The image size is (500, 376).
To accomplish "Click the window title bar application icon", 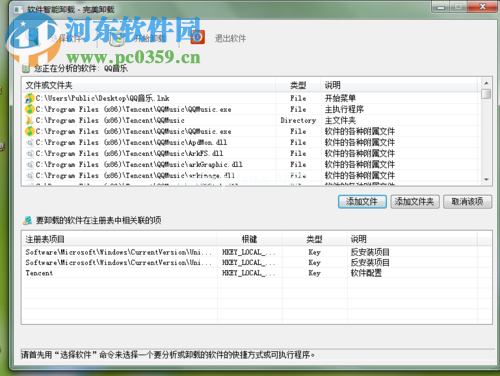I will pos(18,9).
